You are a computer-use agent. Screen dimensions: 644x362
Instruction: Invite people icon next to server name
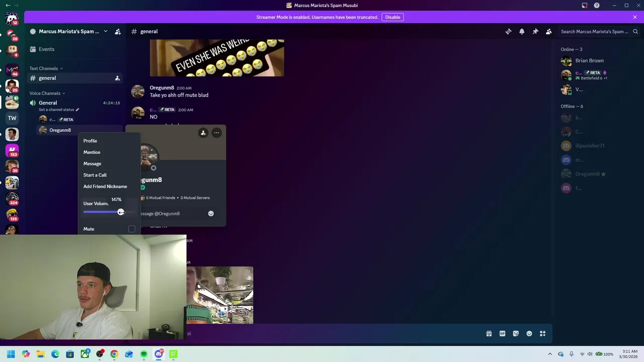click(118, 31)
